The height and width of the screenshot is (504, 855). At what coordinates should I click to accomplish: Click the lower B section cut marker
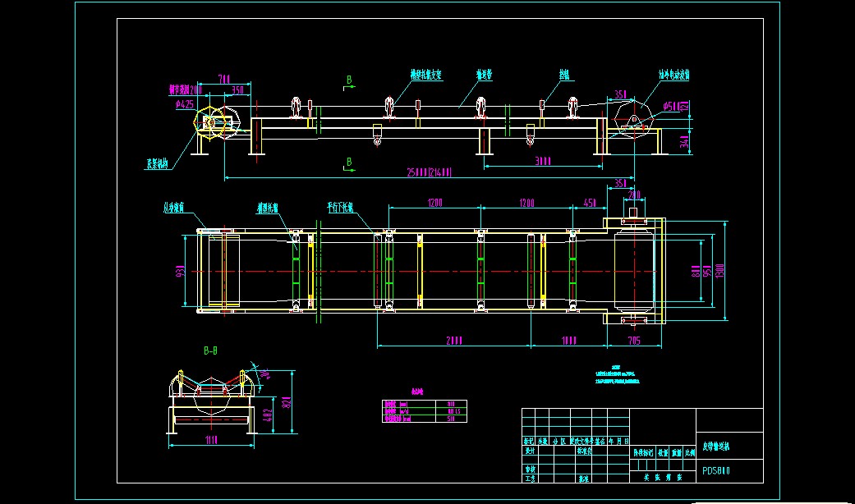pos(349,162)
